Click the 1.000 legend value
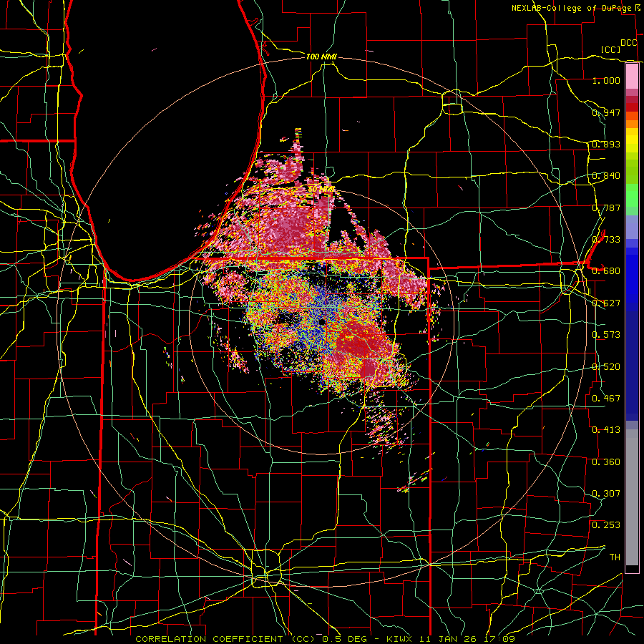The width and height of the screenshot is (644, 644). point(606,80)
